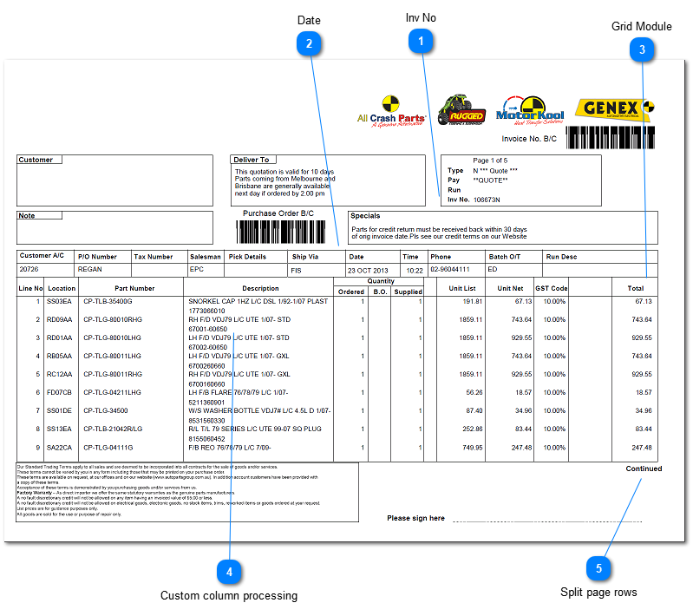Click the 'N *** Quote ***' type value
The image size is (693, 616).
[495, 171]
